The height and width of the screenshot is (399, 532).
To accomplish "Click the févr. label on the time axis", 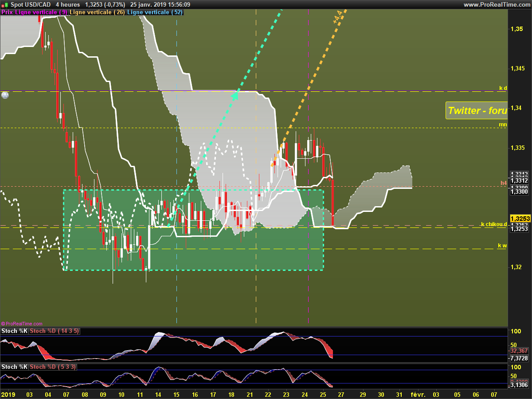I will tap(418, 394).
